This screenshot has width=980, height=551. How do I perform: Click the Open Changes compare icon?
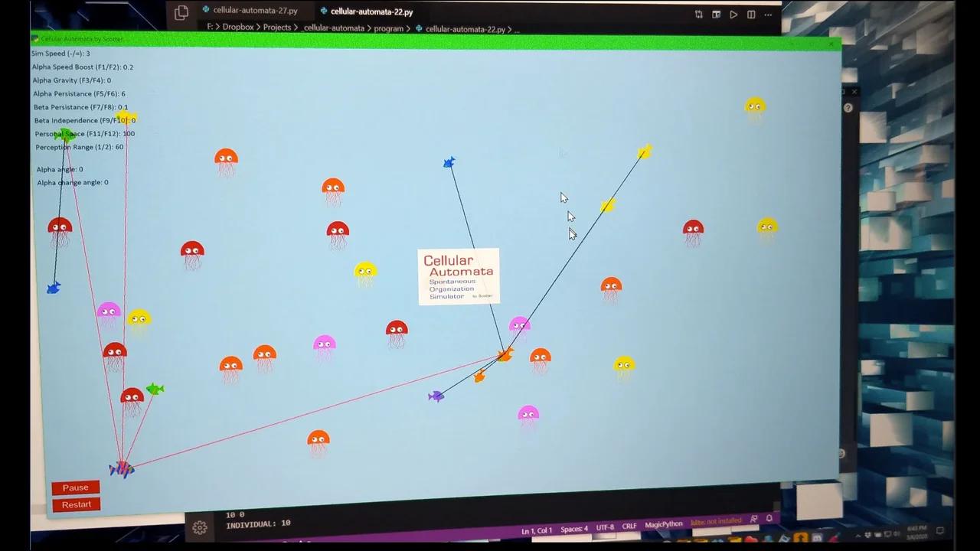[x=699, y=14]
